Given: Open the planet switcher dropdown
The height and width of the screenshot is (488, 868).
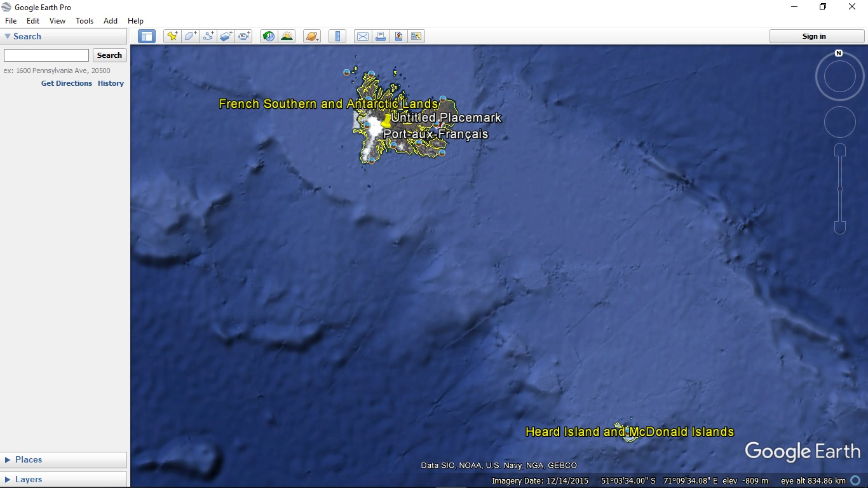Looking at the screenshot, I should (311, 36).
